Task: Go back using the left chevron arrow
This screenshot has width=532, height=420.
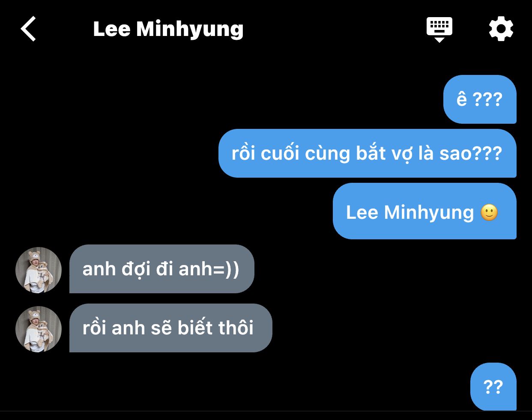Action: tap(28, 29)
